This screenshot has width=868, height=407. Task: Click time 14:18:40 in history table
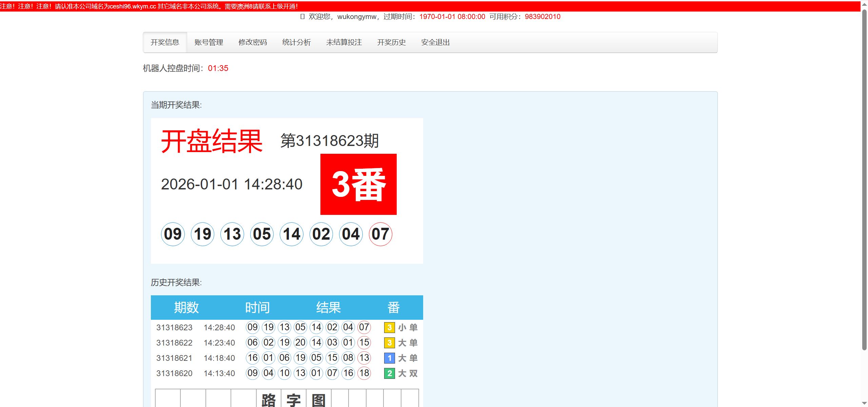click(219, 358)
